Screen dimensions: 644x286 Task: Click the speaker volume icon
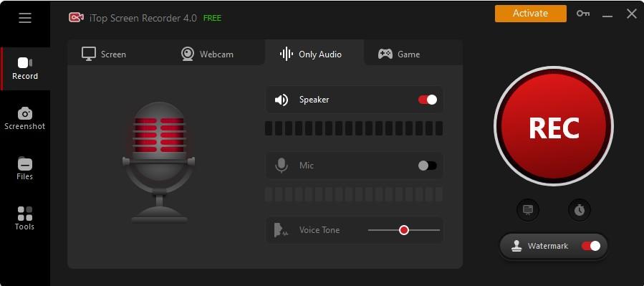tap(282, 100)
